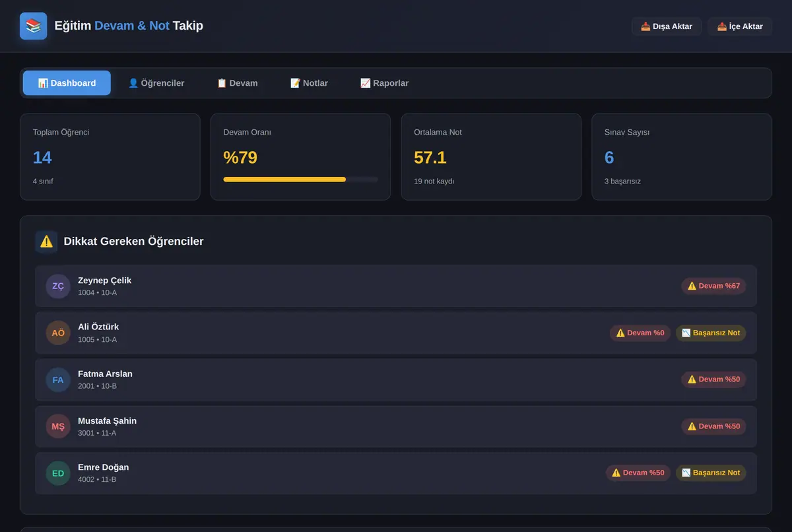Click the %79 attendance rate value

240,158
